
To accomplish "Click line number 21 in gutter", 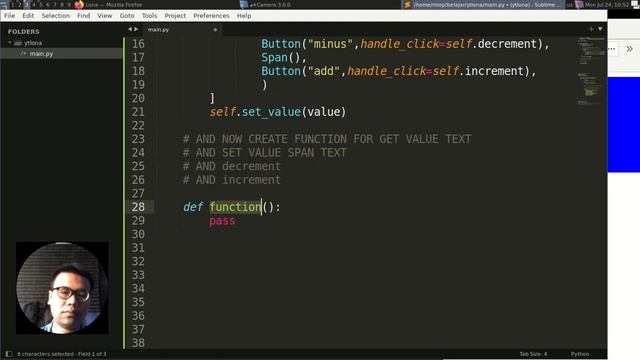I will pyautogui.click(x=138, y=112).
